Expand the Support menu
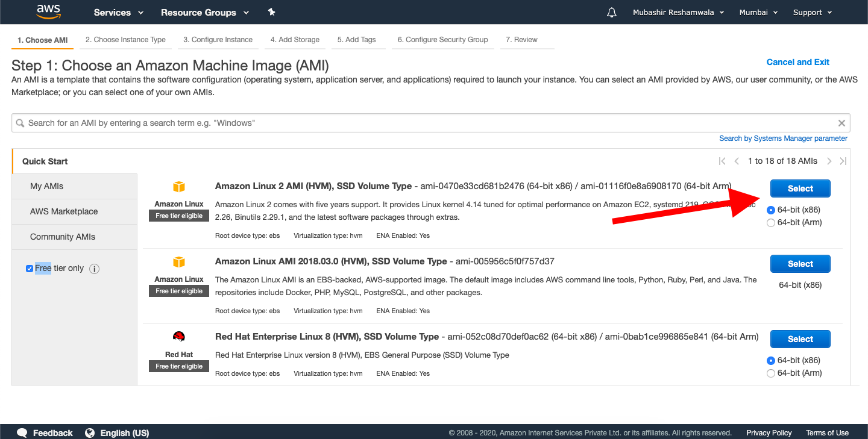The width and height of the screenshot is (868, 439). [x=813, y=12]
